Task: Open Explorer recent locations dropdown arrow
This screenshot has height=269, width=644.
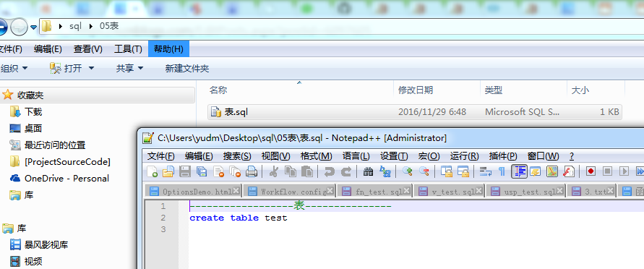Action: click(34, 27)
